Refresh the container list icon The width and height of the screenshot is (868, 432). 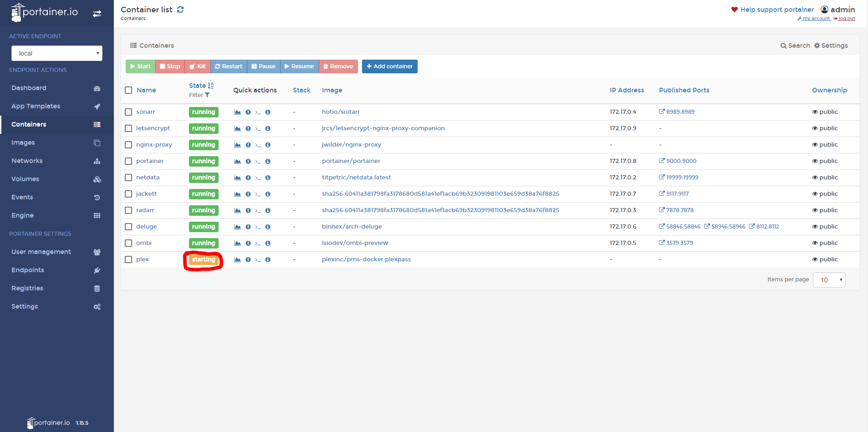click(x=180, y=10)
